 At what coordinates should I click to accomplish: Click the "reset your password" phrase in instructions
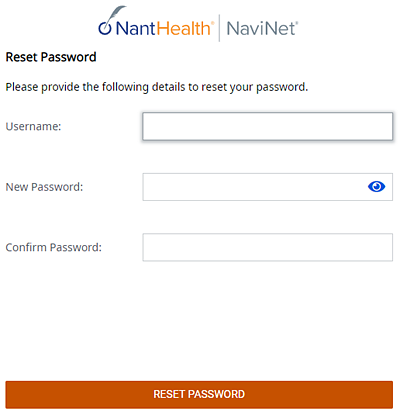254,87
